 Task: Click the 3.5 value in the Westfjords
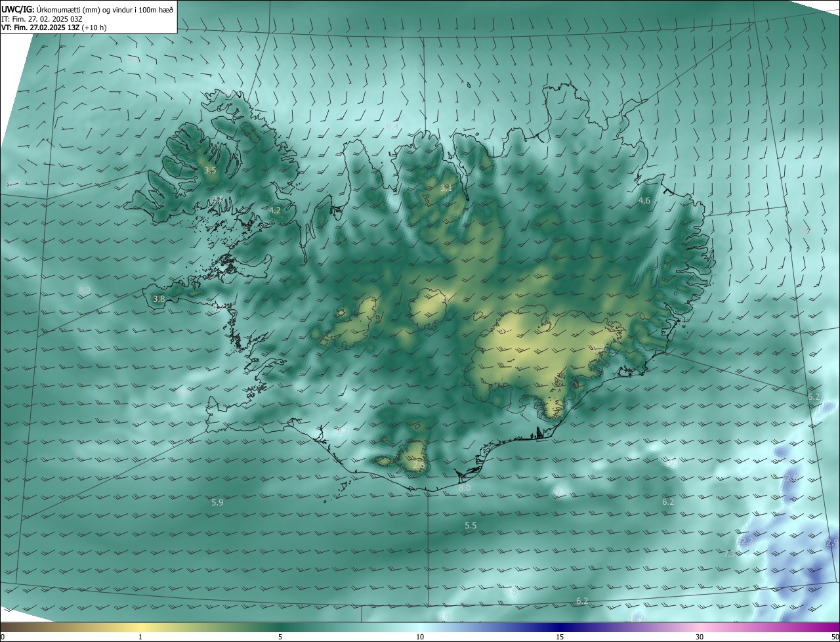(210, 170)
